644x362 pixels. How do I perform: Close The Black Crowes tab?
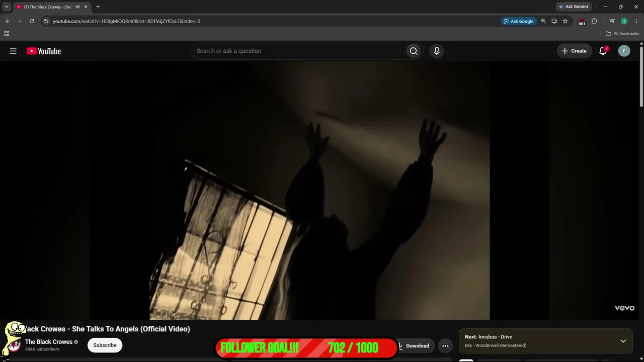coord(86,7)
